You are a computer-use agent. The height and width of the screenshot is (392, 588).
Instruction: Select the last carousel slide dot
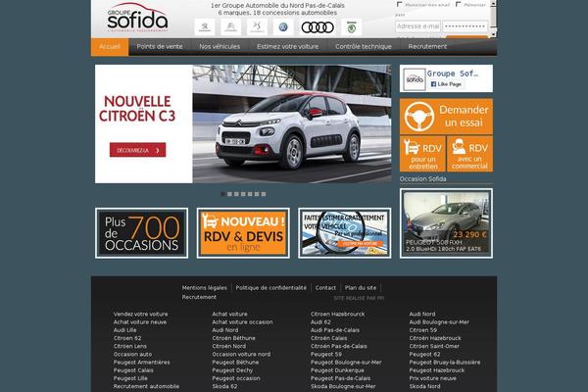[264, 194]
